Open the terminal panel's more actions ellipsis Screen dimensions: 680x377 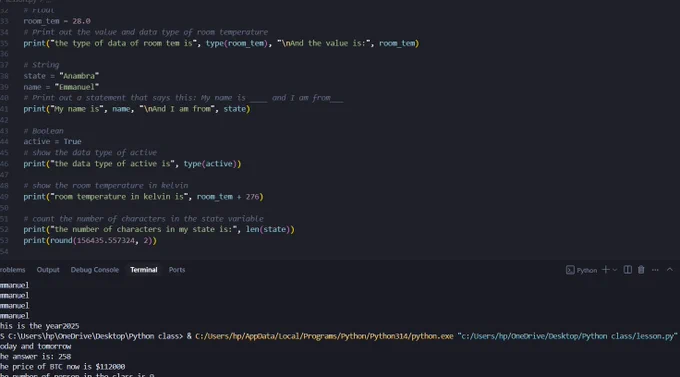click(655, 270)
